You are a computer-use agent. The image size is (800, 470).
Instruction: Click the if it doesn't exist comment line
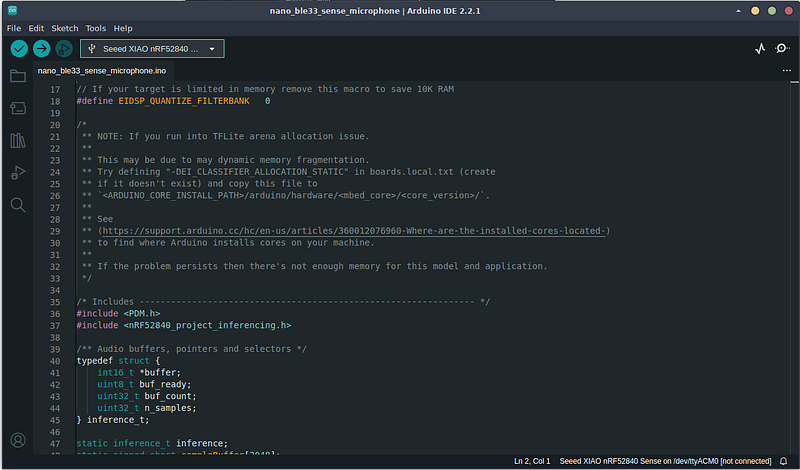tap(199, 184)
